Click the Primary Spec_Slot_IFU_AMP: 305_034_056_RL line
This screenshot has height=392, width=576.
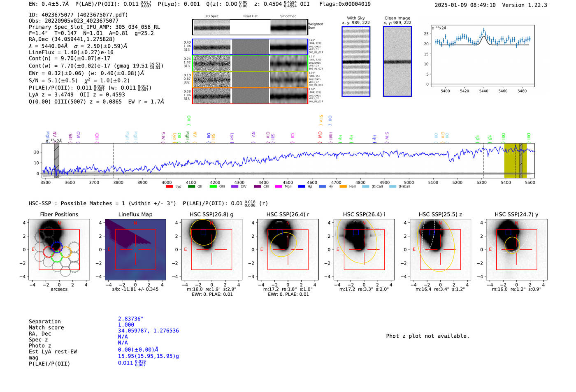(94, 27)
